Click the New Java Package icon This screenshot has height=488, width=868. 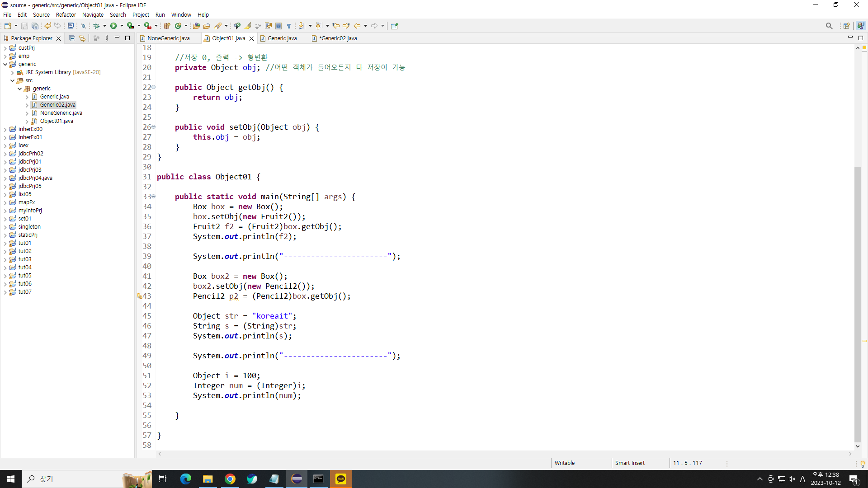pyautogui.click(x=167, y=26)
